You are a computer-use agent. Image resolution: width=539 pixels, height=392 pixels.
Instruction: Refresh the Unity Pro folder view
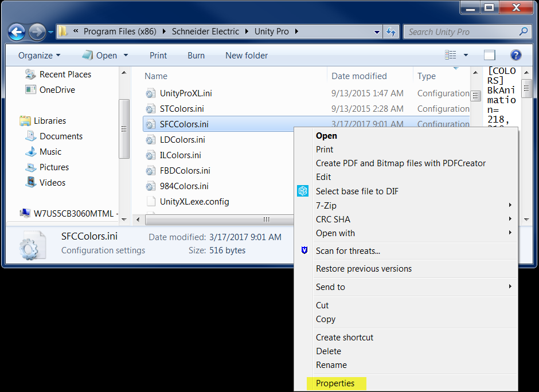(391, 32)
